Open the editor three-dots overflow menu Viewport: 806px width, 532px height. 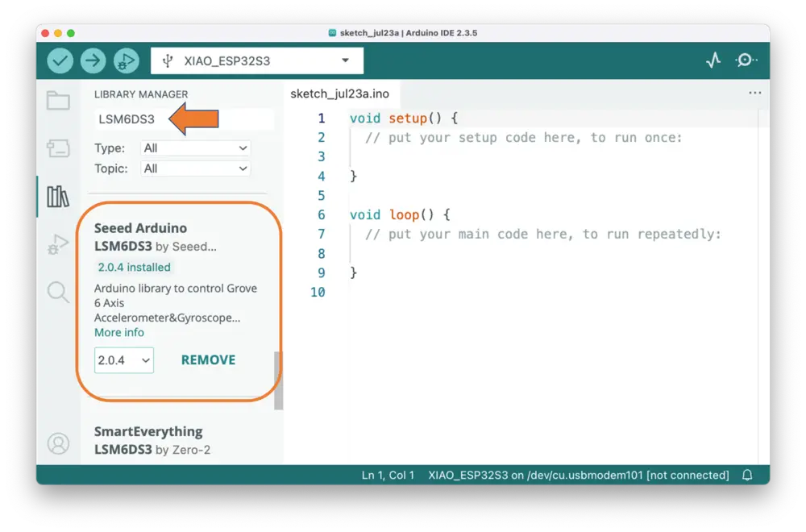754,94
